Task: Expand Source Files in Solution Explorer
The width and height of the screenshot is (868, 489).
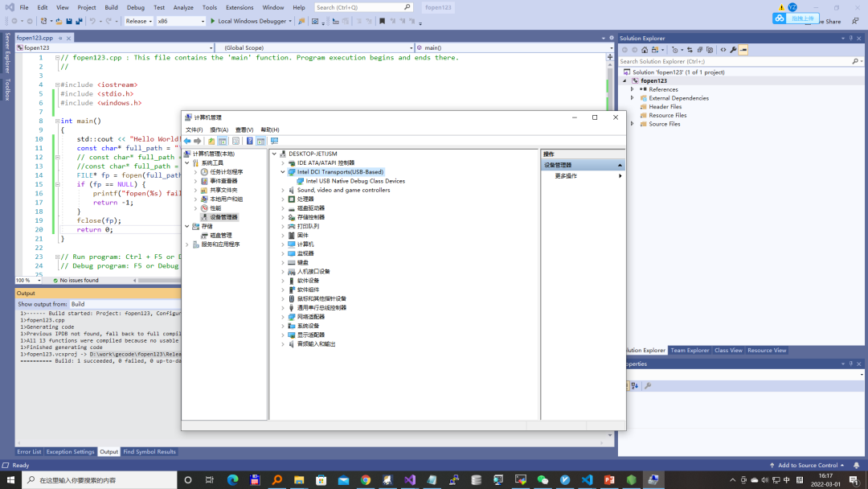Action: (x=633, y=124)
